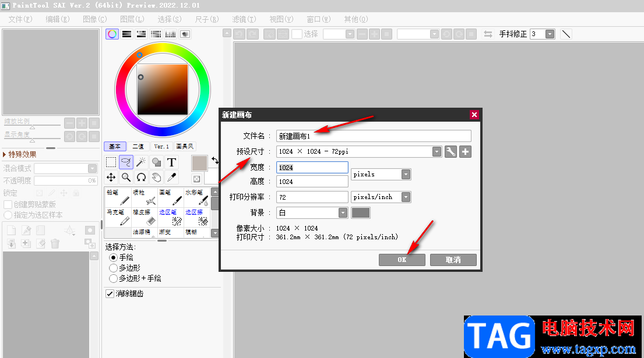Choose the 马克笔 marker tool
The width and height of the screenshot is (644, 358).
pos(118,217)
